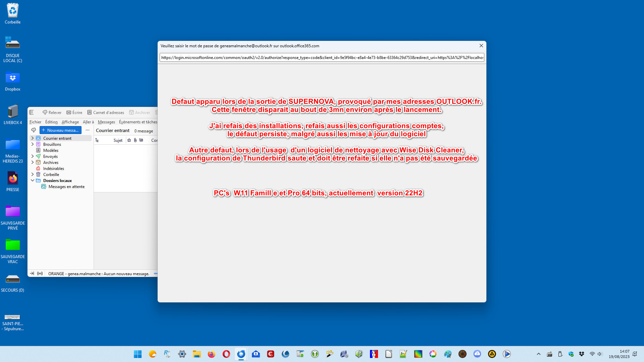The width and height of the screenshot is (644, 362).
Task: Sort by the attachment paperclip column
Action: (x=135, y=140)
